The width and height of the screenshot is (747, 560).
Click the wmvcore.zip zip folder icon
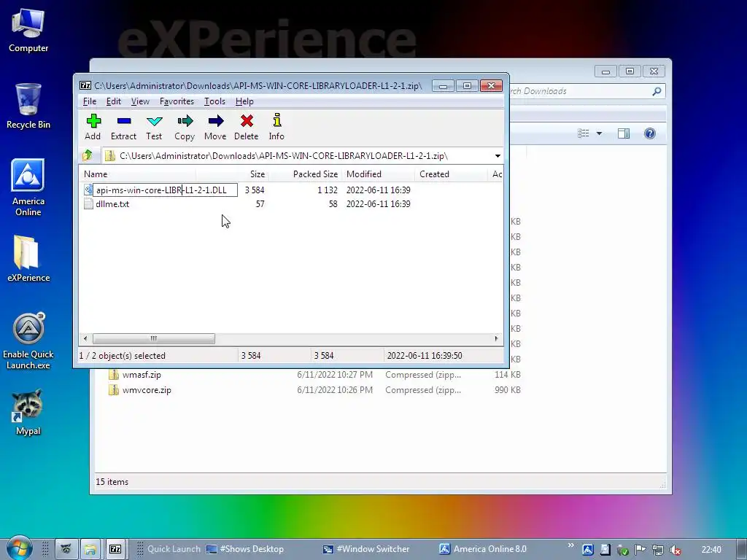tap(113, 390)
